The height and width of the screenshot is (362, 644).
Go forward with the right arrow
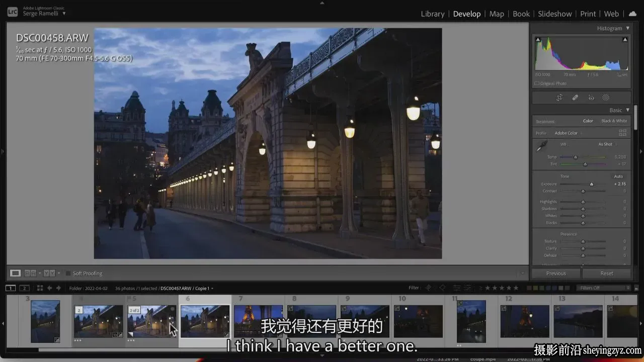tap(58, 288)
